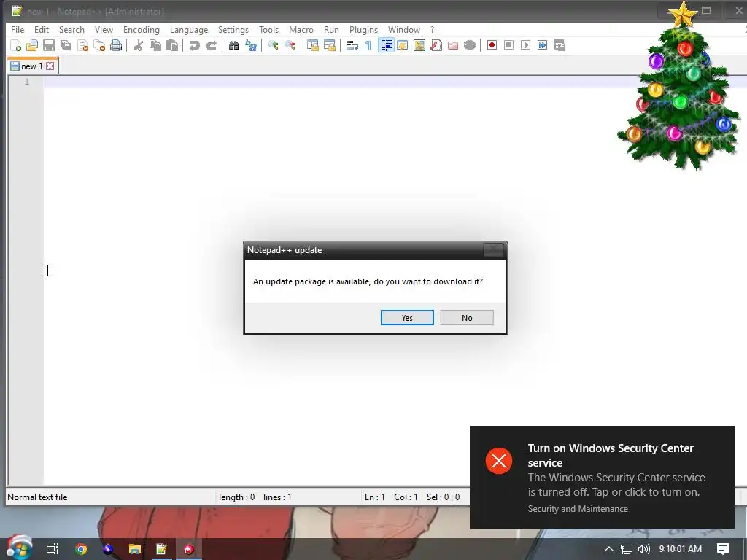Click Yes to download the update
Screen dimensions: 747x560
(x=407, y=318)
